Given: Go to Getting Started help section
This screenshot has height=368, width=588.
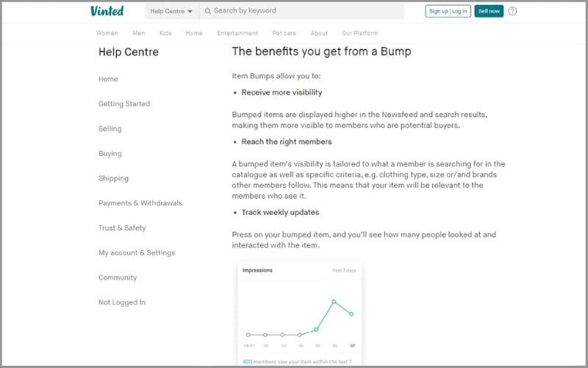Looking at the screenshot, I should [124, 104].
